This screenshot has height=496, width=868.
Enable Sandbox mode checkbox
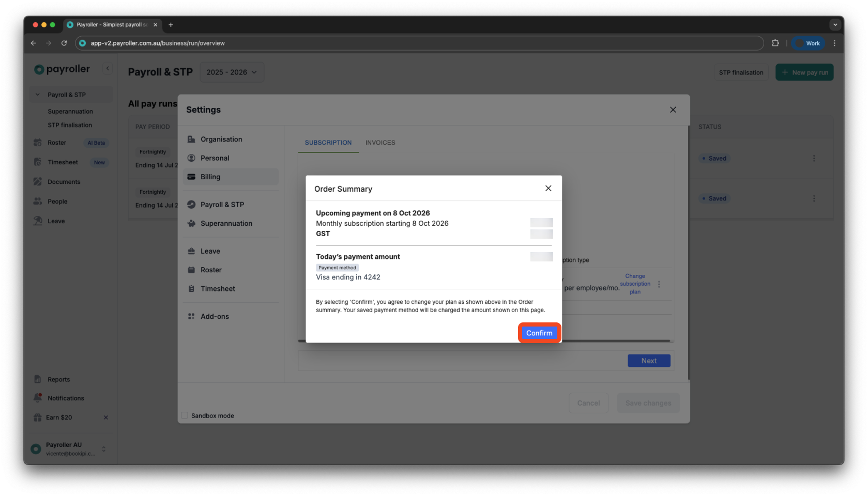(185, 415)
